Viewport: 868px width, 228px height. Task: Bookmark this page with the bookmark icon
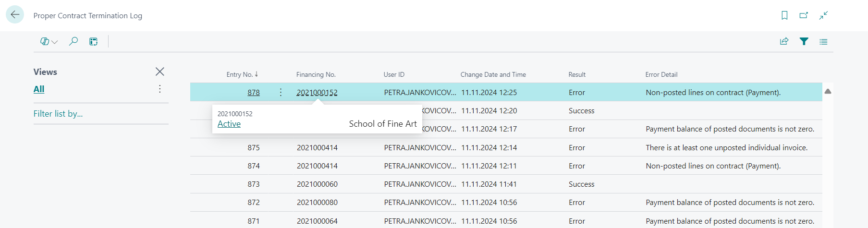pos(784,15)
